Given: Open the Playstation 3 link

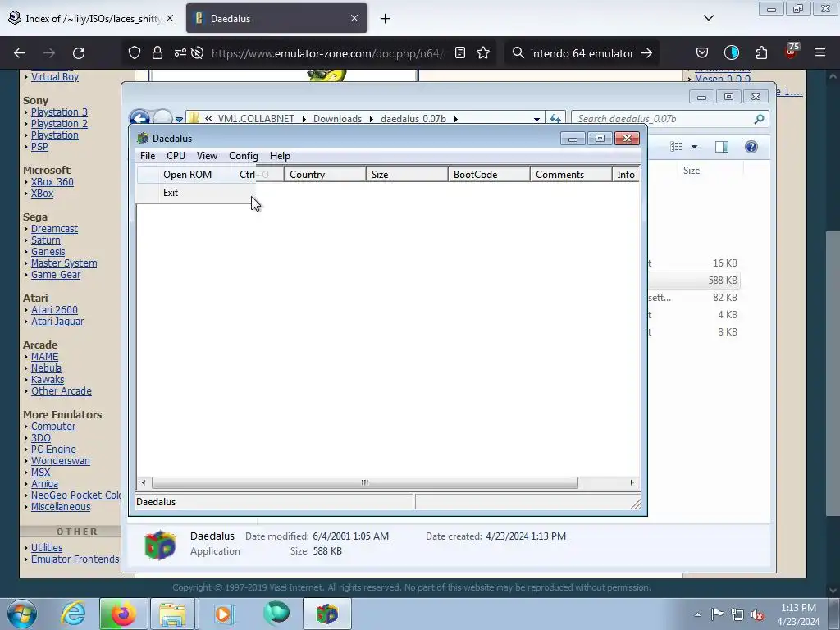Looking at the screenshot, I should click(x=59, y=112).
